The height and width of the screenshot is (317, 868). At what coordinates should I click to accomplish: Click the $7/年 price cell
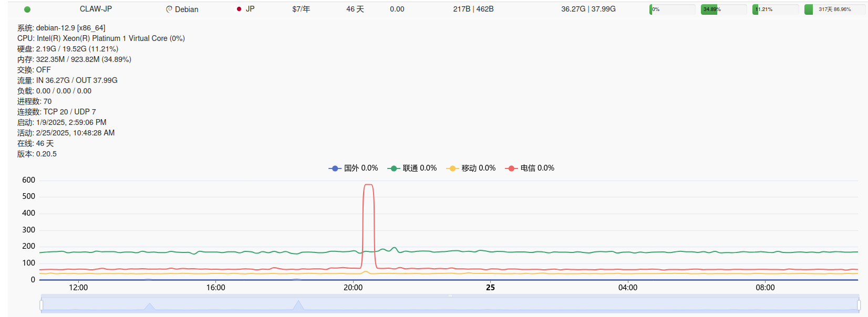pyautogui.click(x=301, y=9)
